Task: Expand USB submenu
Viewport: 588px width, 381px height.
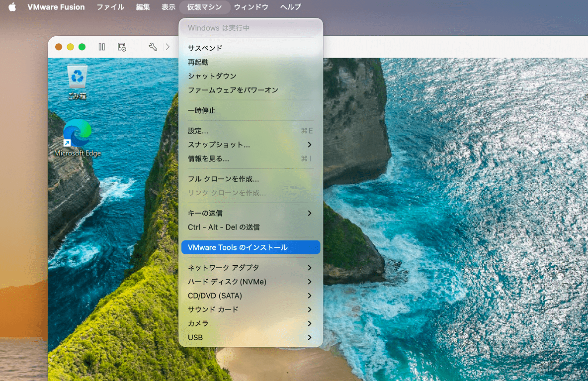Action: [251, 337]
